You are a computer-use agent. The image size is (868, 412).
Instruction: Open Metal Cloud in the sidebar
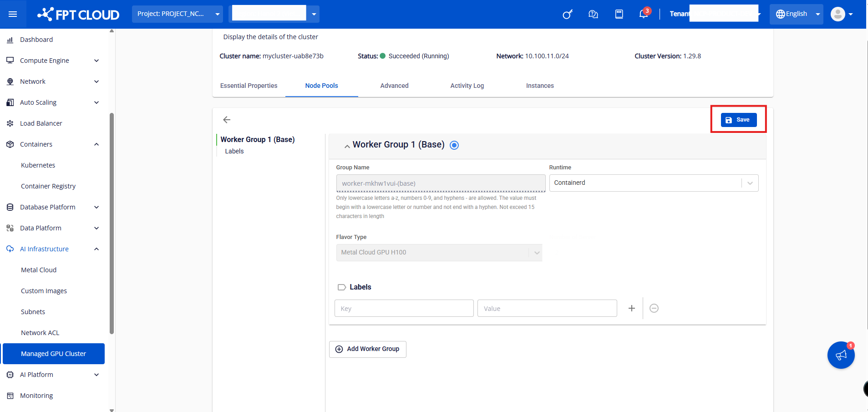[39, 270]
